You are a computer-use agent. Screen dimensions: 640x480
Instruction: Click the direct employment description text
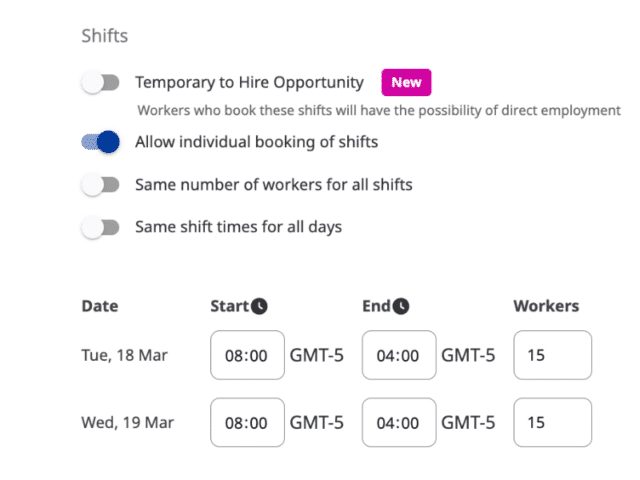[379, 110]
